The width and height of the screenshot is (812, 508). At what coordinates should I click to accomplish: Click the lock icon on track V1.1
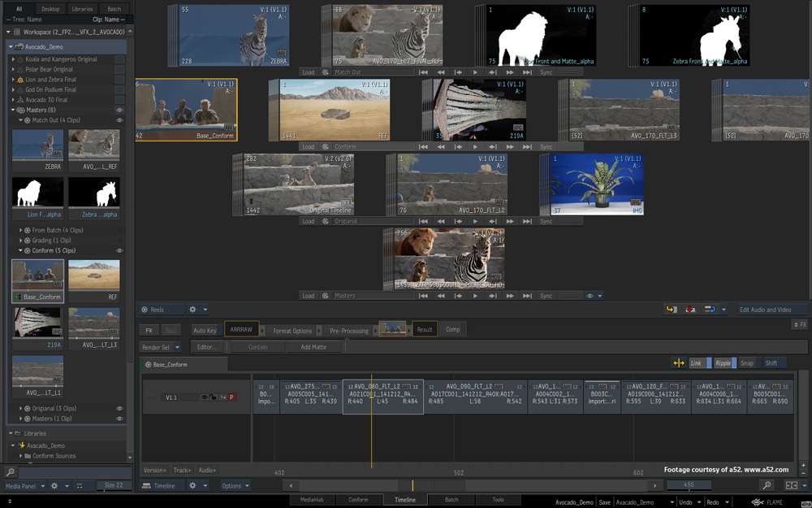213,397
